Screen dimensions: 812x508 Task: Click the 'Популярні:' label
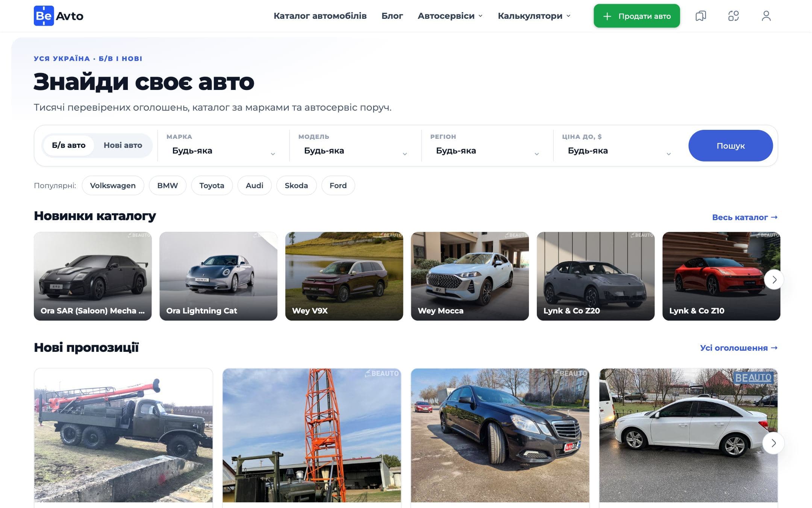(55, 186)
